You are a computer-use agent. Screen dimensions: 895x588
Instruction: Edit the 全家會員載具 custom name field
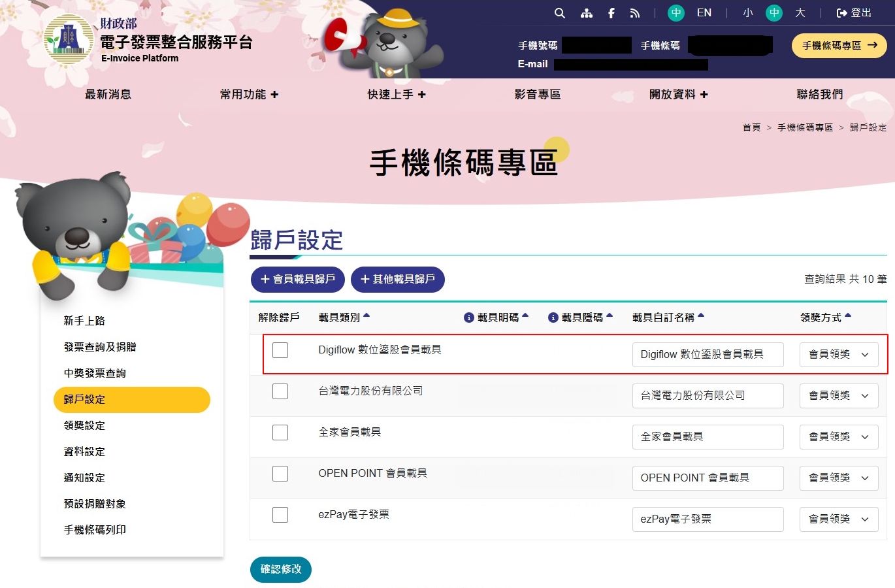[x=708, y=437]
